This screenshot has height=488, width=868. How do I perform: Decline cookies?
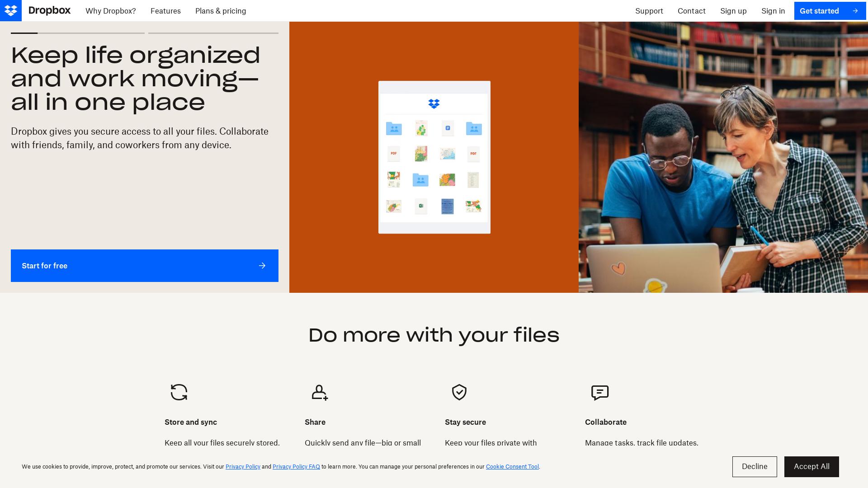[x=755, y=467]
